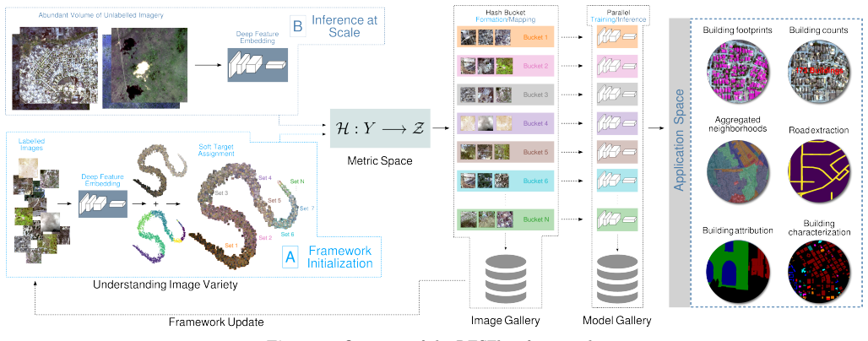The width and height of the screenshot is (868, 341).
Task: Select the pink Bucket 2 row
Action: click(505, 66)
